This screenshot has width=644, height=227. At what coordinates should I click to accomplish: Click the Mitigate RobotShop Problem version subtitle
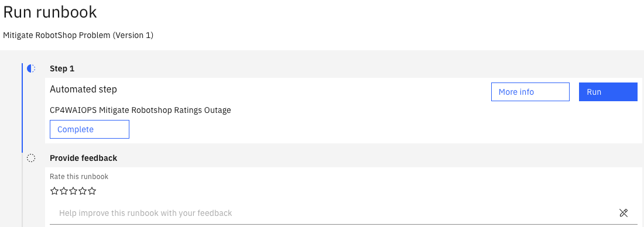pos(78,35)
